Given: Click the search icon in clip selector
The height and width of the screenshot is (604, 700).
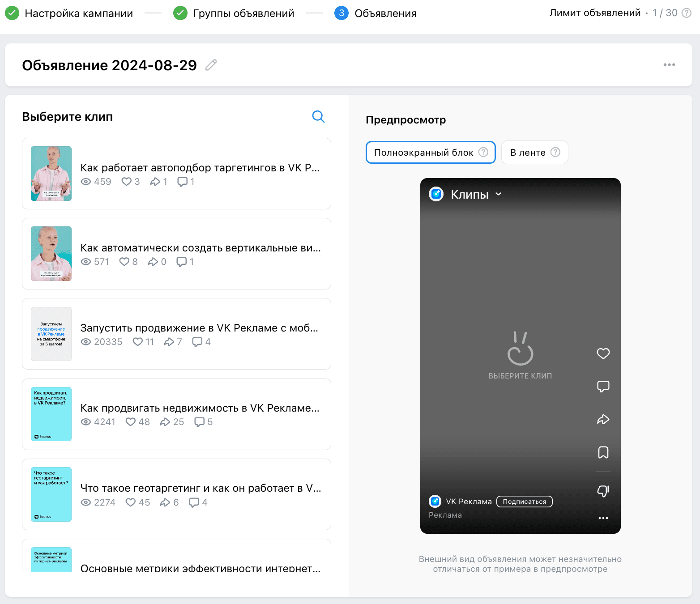Looking at the screenshot, I should tap(318, 117).
